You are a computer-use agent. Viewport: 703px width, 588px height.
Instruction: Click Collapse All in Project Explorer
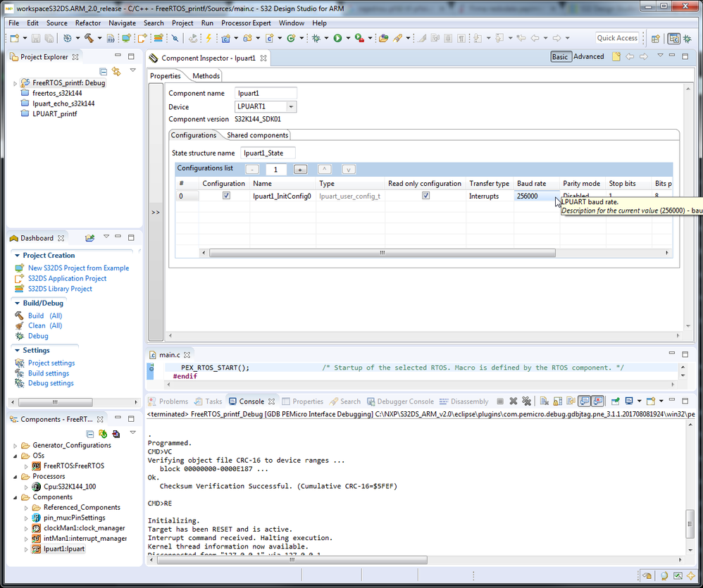(103, 72)
